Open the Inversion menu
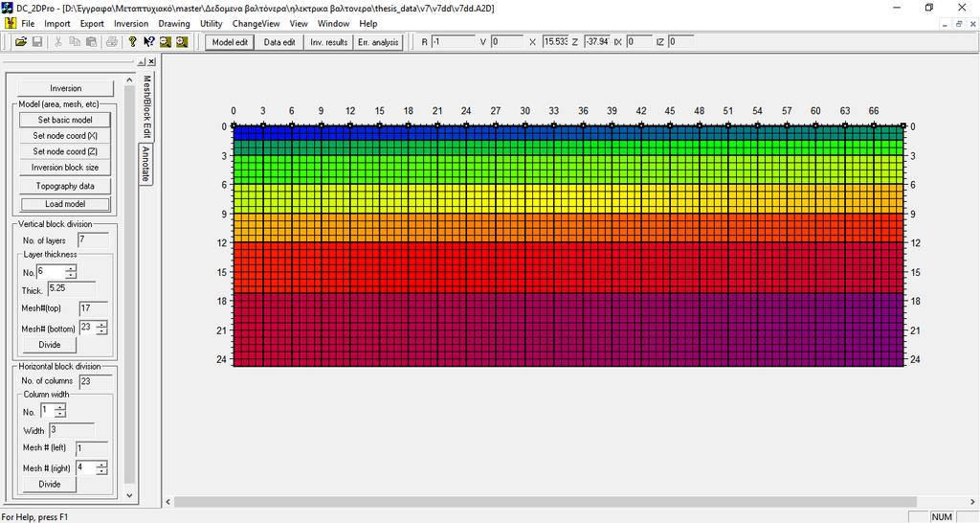 click(131, 23)
